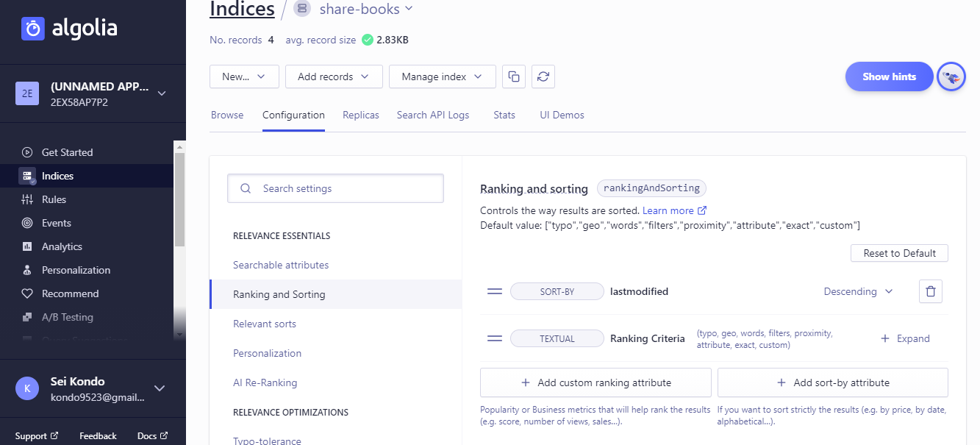Open the Add records dropdown

coord(334,76)
